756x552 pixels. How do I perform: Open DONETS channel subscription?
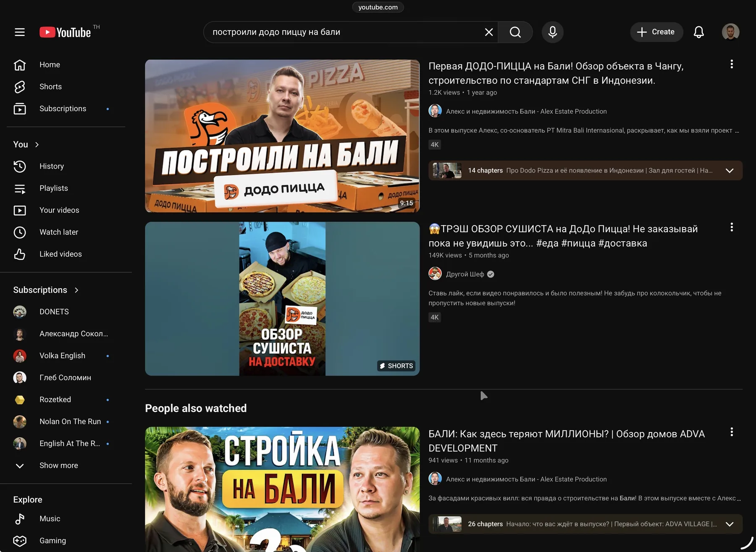click(x=66, y=312)
